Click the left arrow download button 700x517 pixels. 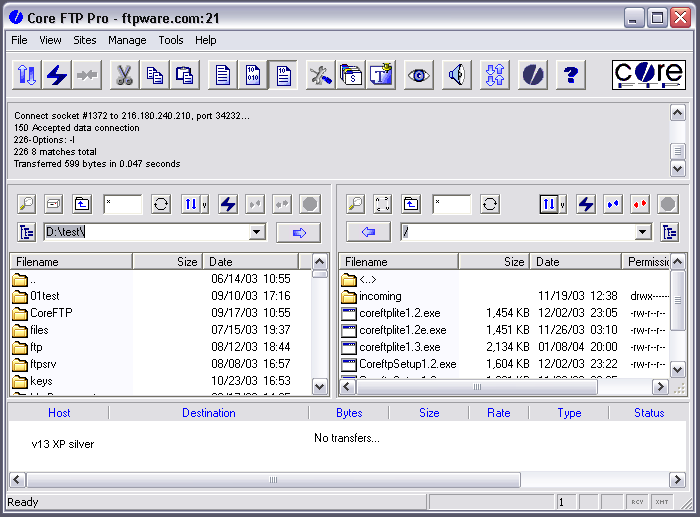tap(368, 232)
